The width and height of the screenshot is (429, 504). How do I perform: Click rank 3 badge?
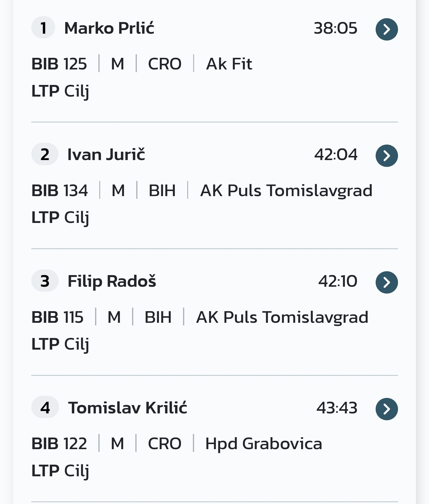click(45, 281)
